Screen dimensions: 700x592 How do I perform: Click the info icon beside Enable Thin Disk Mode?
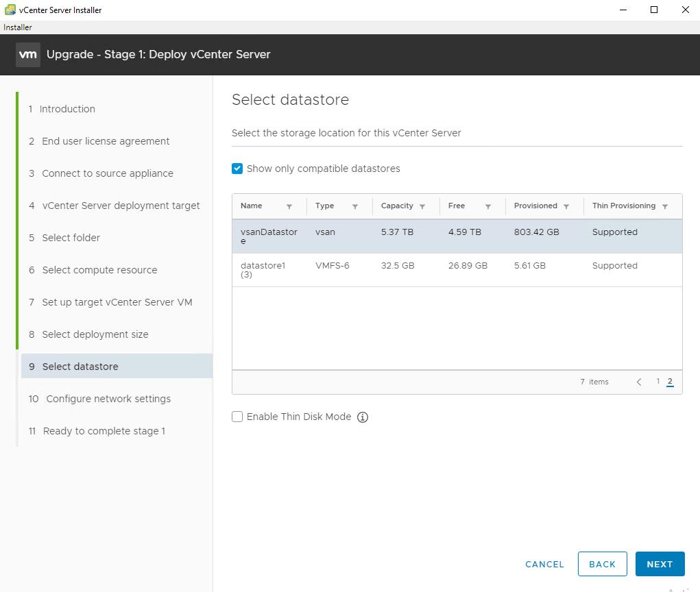363,417
